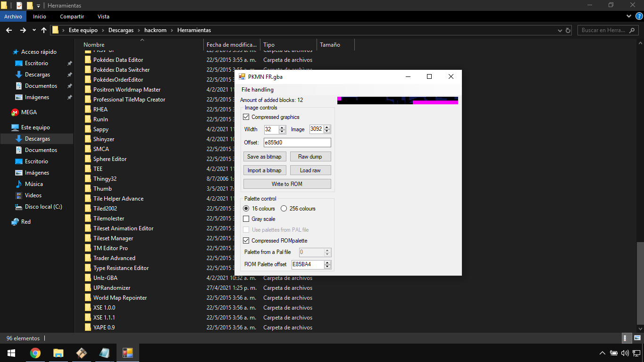Screen dimensions: 644x362
Task: Refresh the Herramientas folder view
Action: click(x=568, y=30)
